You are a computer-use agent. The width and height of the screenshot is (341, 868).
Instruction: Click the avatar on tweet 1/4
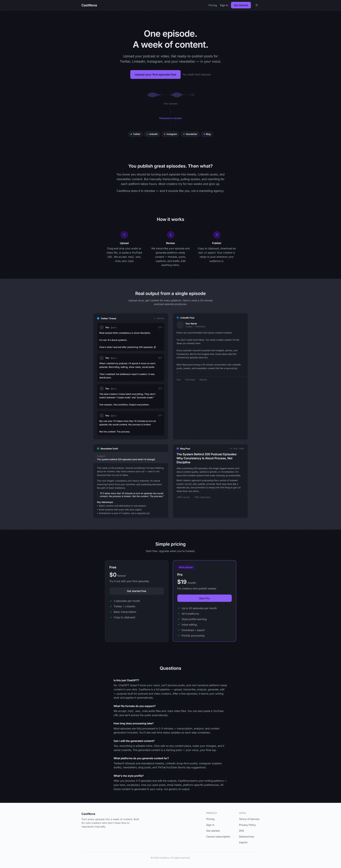point(102,327)
